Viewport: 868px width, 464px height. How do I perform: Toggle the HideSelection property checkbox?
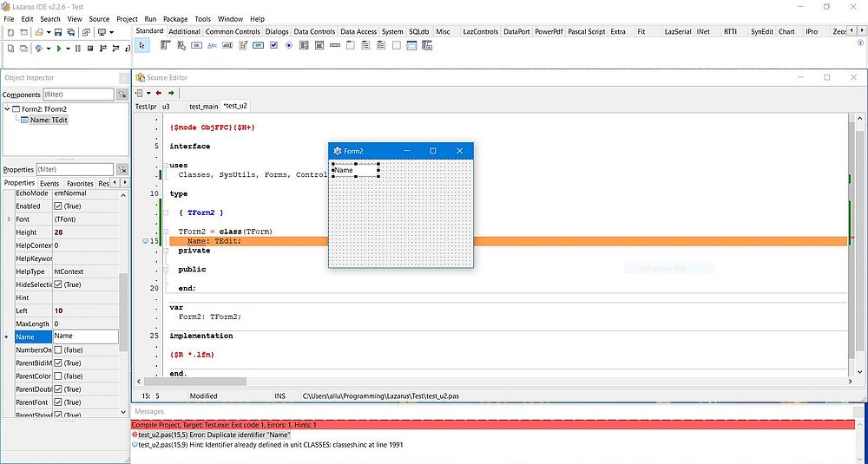[x=58, y=284]
